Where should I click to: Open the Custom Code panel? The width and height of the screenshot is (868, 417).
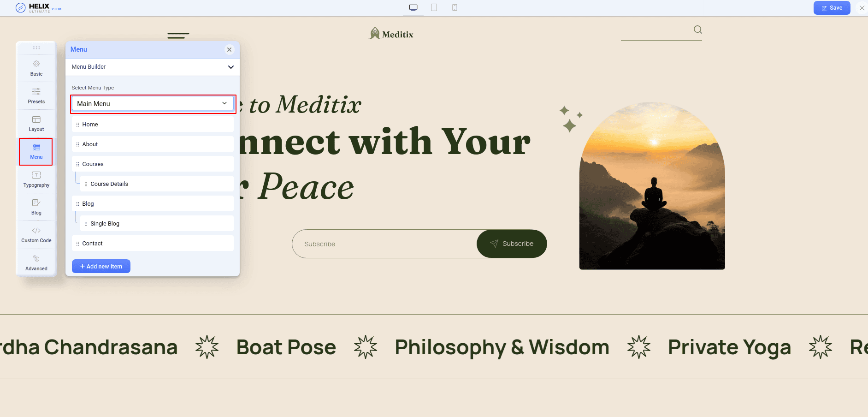coord(36,234)
